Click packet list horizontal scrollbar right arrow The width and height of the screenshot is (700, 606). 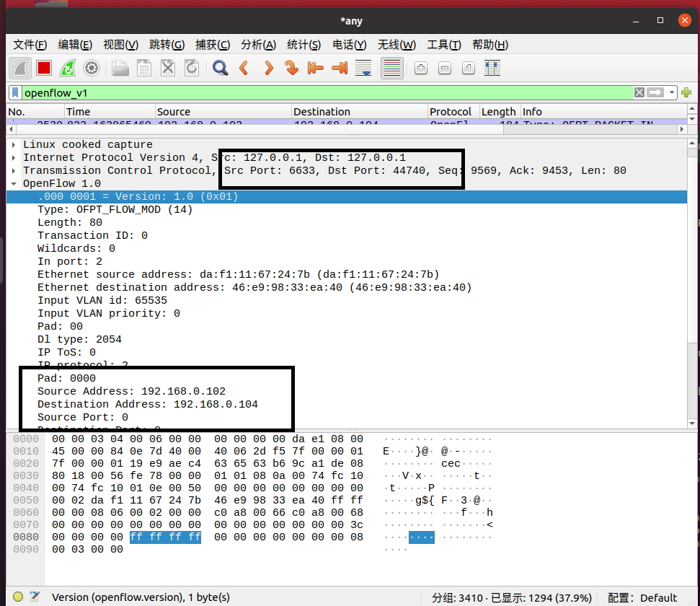click(x=681, y=129)
